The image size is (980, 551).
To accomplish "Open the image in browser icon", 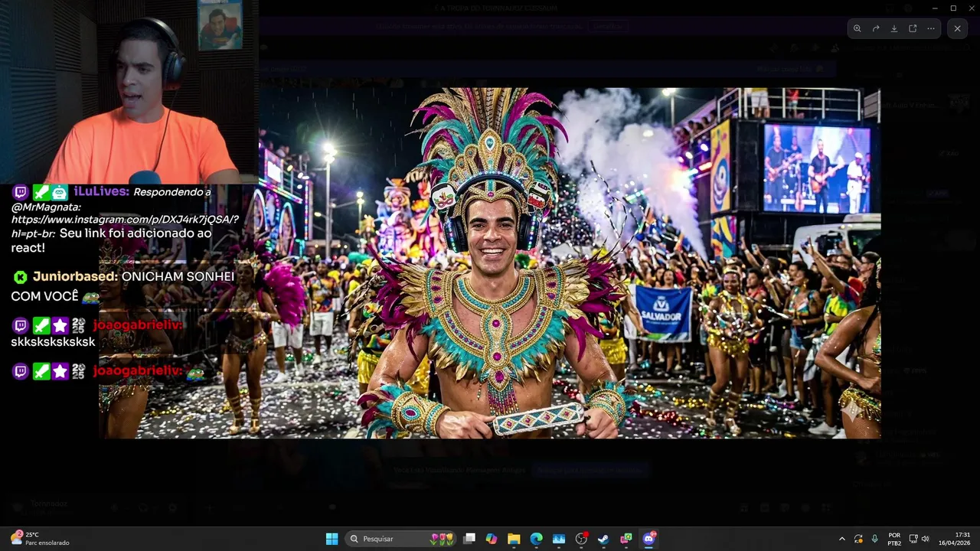I will 913,28.
